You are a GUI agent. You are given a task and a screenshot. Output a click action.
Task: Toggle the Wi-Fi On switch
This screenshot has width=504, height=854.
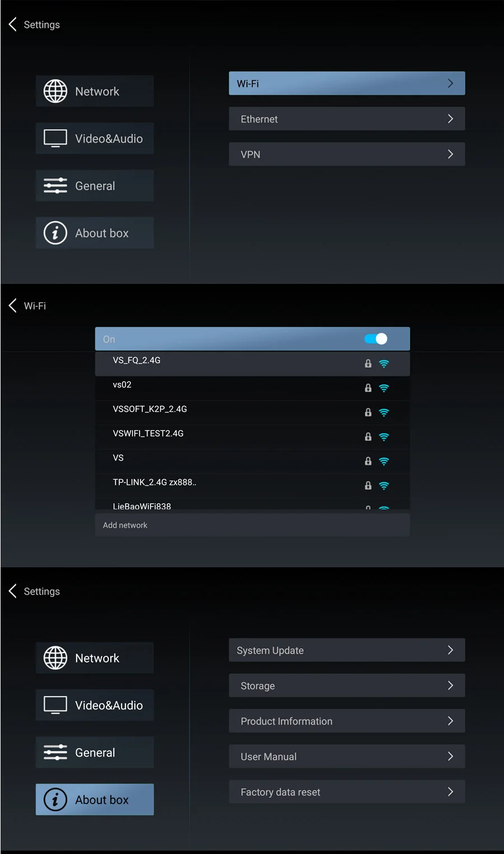[x=376, y=339]
